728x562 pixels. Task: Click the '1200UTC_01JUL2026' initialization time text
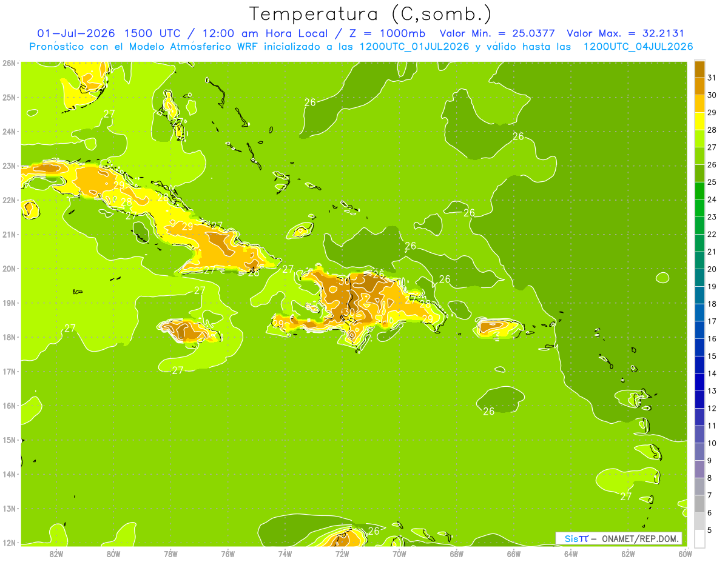(x=414, y=47)
